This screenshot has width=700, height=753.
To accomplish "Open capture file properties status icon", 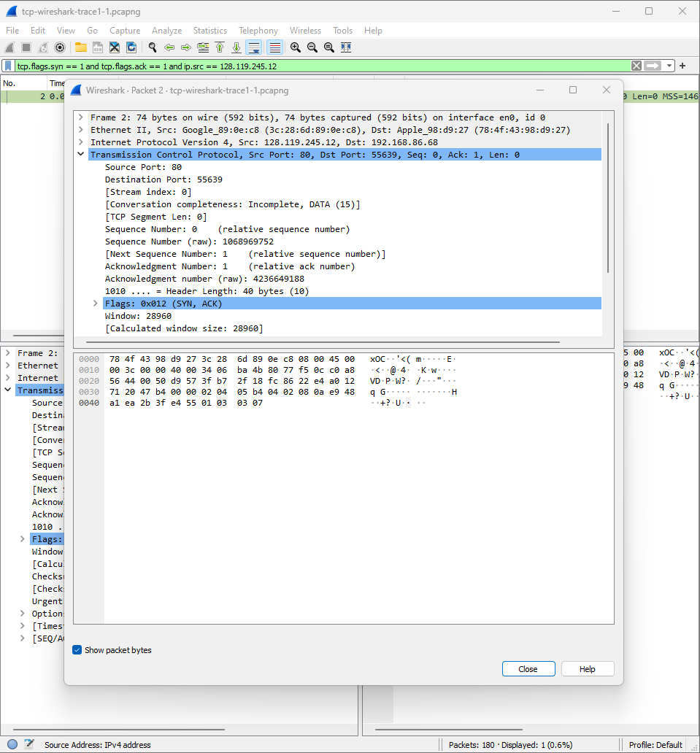I will (x=28, y=744).
